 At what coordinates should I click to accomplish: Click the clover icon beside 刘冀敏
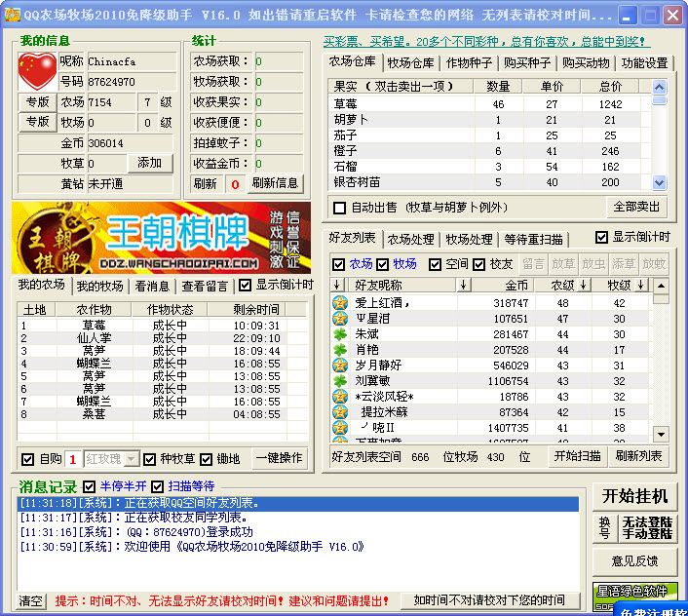coord(339,381)
